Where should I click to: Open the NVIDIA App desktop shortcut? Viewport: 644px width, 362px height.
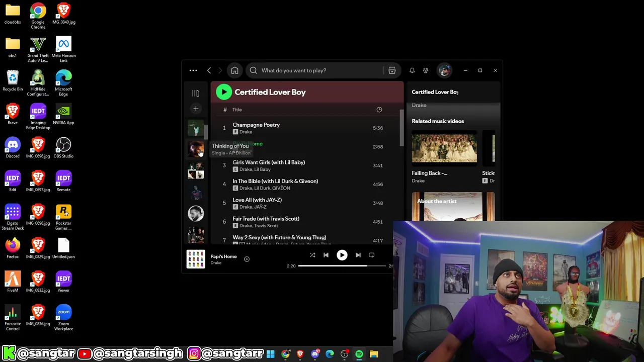coord(63,114)
